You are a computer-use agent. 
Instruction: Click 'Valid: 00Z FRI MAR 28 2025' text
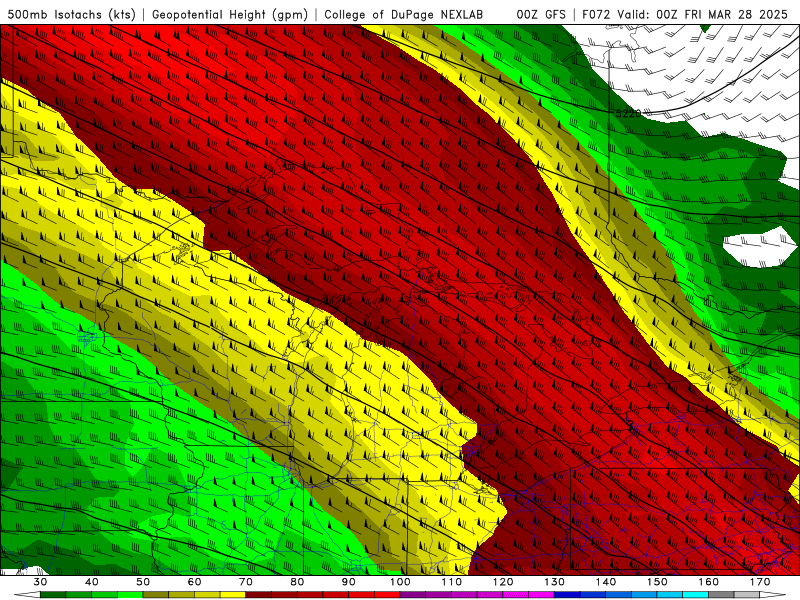(703, 14)
